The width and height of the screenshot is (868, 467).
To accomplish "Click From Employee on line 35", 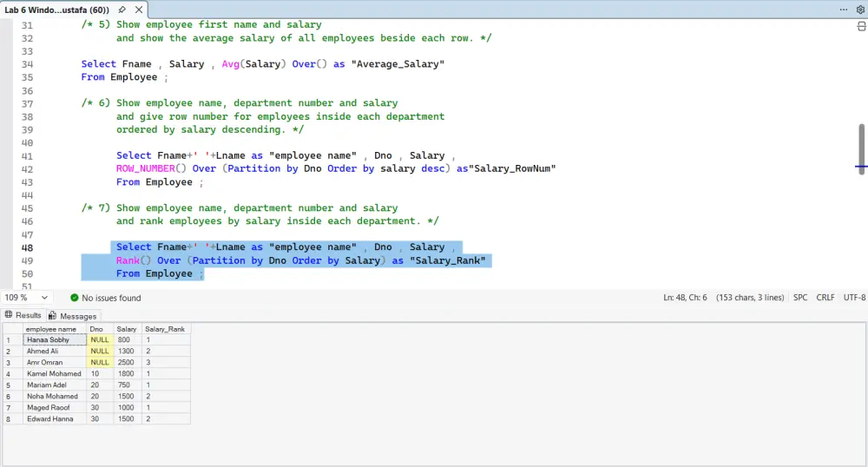I will [119, 77].
